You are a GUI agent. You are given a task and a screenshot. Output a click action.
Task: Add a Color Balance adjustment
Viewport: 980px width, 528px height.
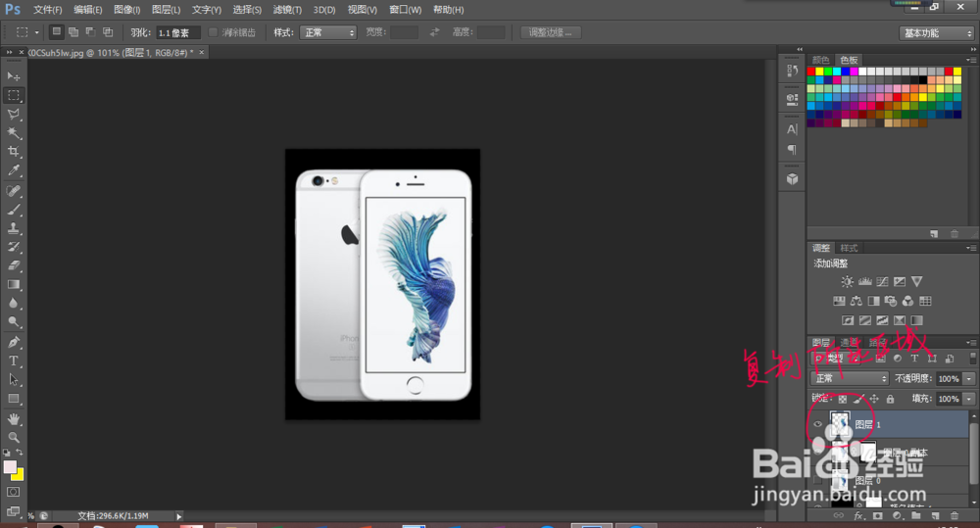click(857, 301)
